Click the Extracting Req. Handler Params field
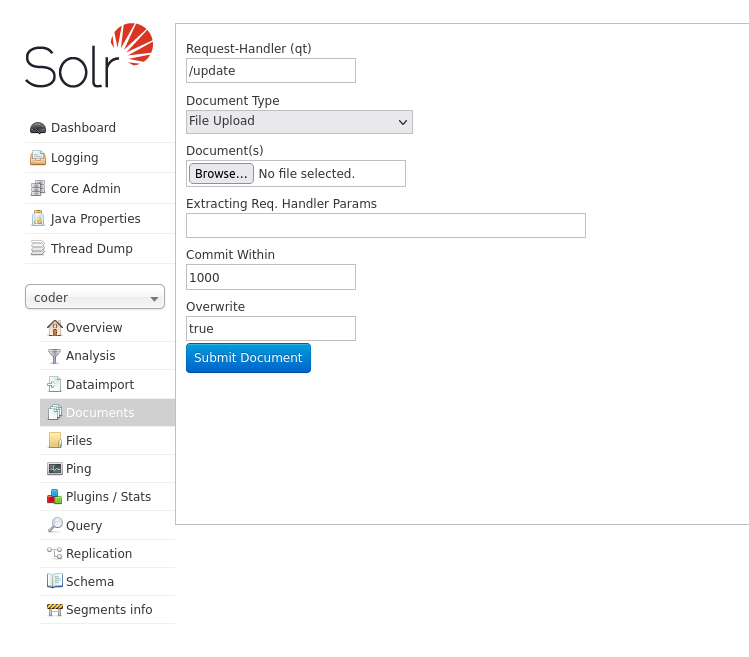Image resolution: width=749 pixels, height=657 pixels. tap(385, 226)
